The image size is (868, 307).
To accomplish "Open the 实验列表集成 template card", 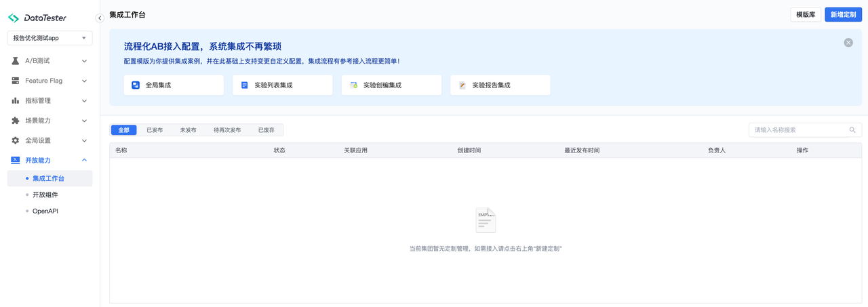I will point(283,85).
